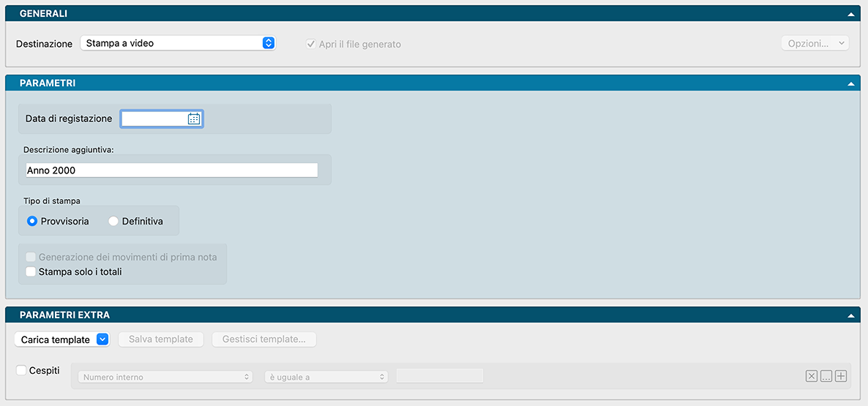Enable Stampa solo i totali checkbox
The image size is (868, 406).
click(x=31, y=271)
